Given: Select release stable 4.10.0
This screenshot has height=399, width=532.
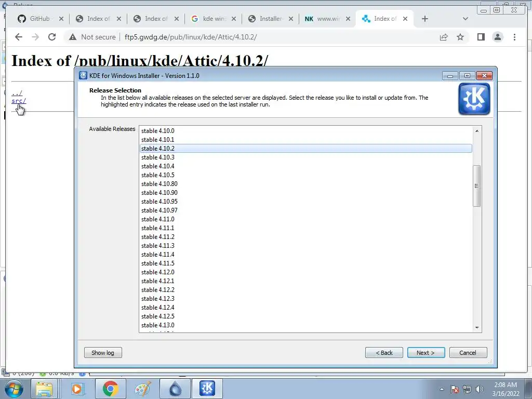Looking at the screenshot, I should pos(305,130).
